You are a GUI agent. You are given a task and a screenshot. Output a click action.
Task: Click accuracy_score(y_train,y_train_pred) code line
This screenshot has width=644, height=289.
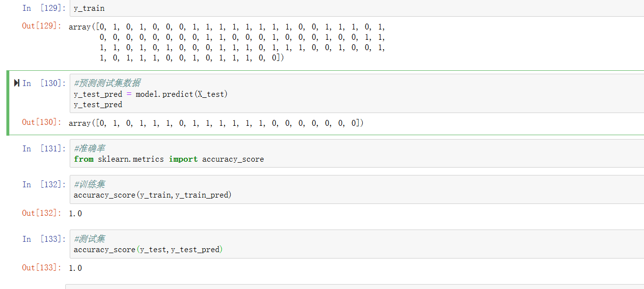tap(153, 195)
